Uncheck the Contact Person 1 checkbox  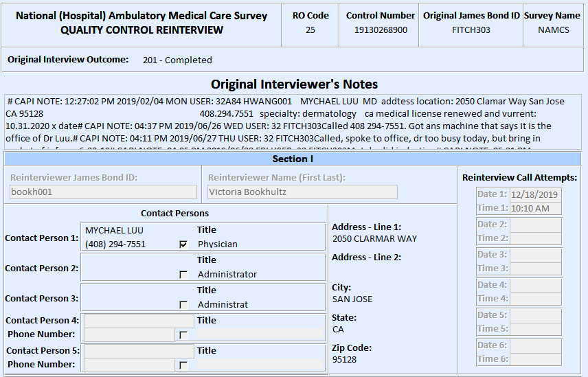pyautogui.click(x=183, y=244)
